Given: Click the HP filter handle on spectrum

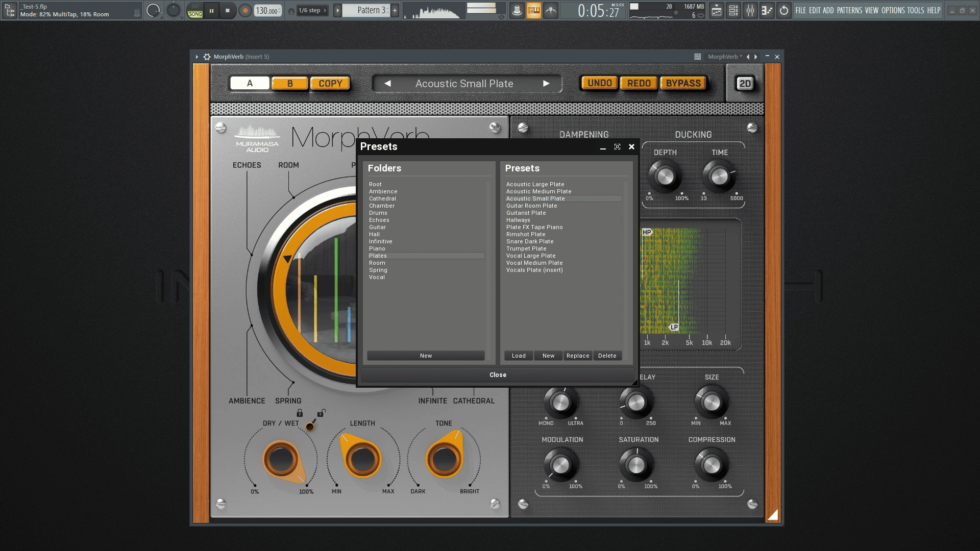Looking at the screenshot, I should [x=647, y=232].
